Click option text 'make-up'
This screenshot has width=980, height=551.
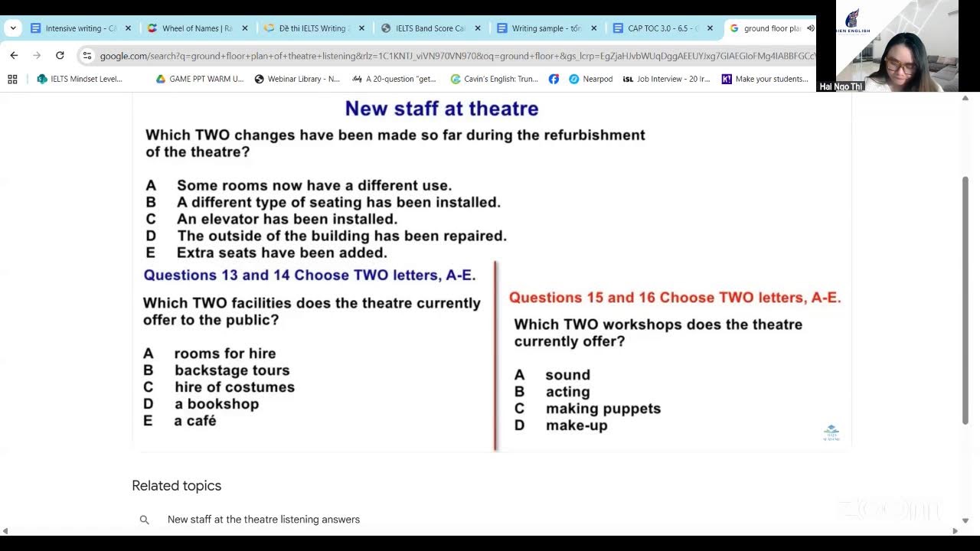pos(577,425)
